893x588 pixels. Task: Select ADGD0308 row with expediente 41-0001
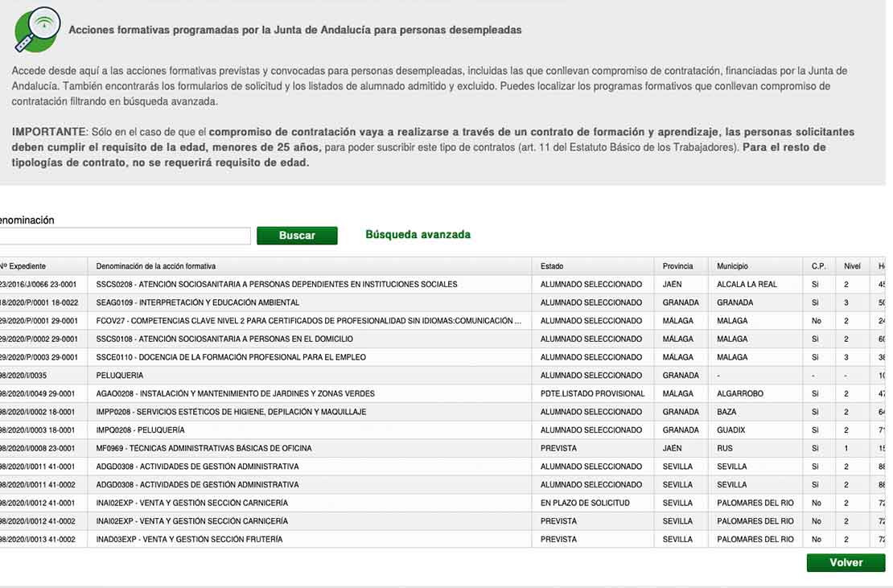pyautogui.click(x=442, y=467)
